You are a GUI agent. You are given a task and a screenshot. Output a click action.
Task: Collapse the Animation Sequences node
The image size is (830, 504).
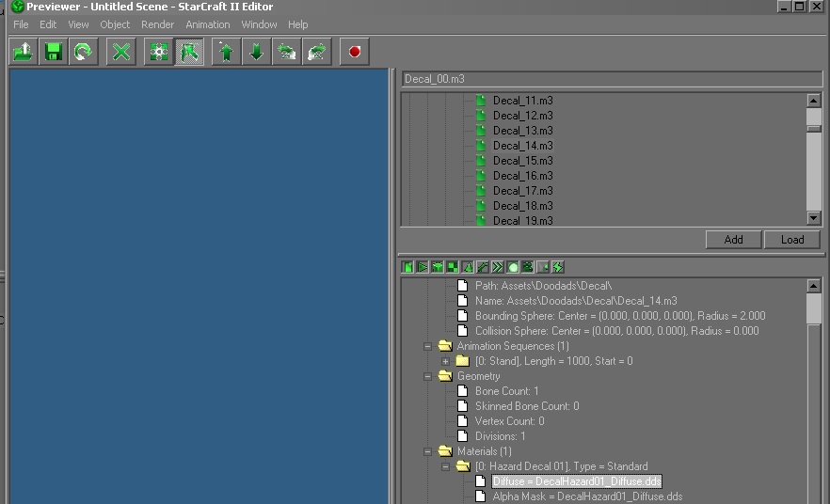coord(428,346)
